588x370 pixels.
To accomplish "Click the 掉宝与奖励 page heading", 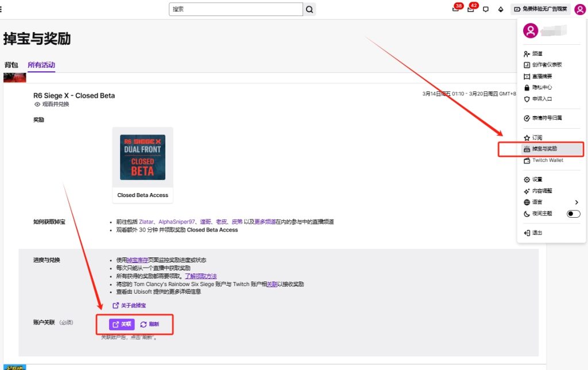I will pyautogui.click(x=37, y=38).
